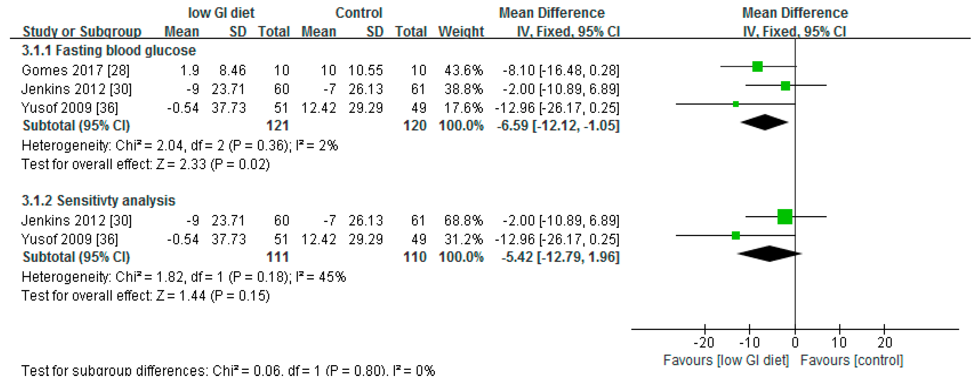Click the small green square for Yusof 2009 in the Fasting blood glucose subgroup
Viewport: 980px width, 385px height.
735,104
